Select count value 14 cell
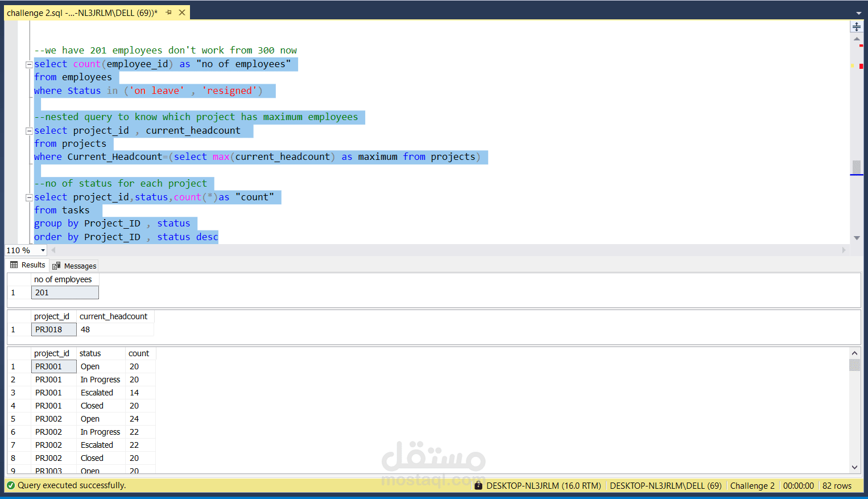The width and height of the screenshot is (868, 499). 140,393
